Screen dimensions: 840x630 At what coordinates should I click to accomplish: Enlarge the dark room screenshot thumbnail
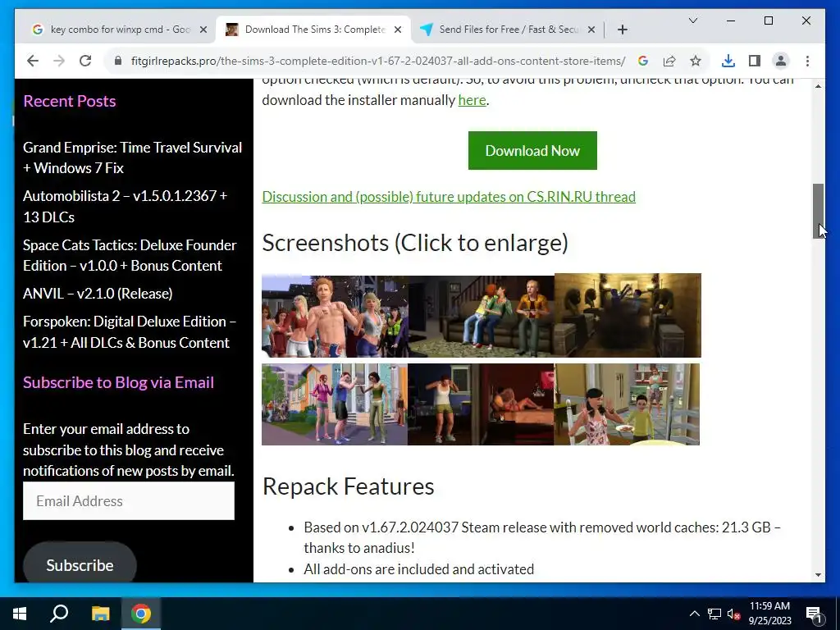click(628, 316)
